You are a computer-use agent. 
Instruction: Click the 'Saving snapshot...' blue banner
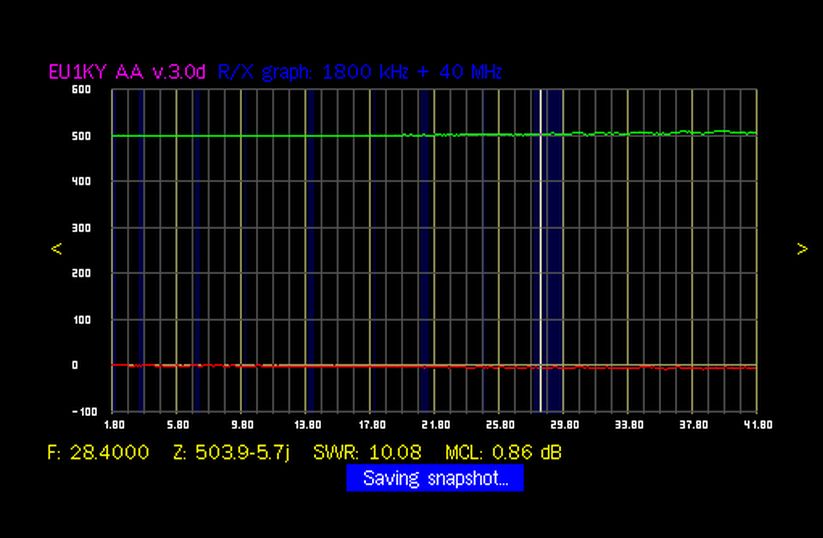pyautogui.click(x=435, y=478)
